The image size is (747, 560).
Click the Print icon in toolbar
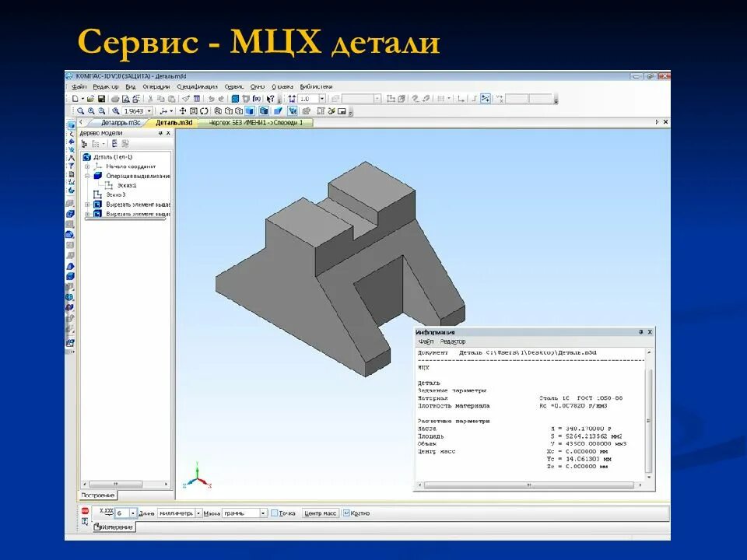[115, 99]
